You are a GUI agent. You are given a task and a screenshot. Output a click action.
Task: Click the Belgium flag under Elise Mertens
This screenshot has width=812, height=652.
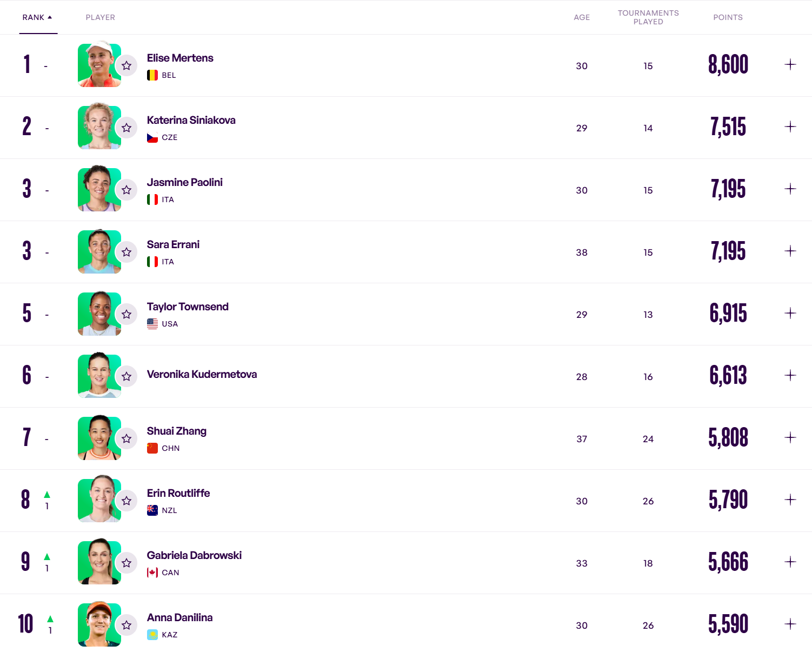pyautogui.click(x=152, y=75)
